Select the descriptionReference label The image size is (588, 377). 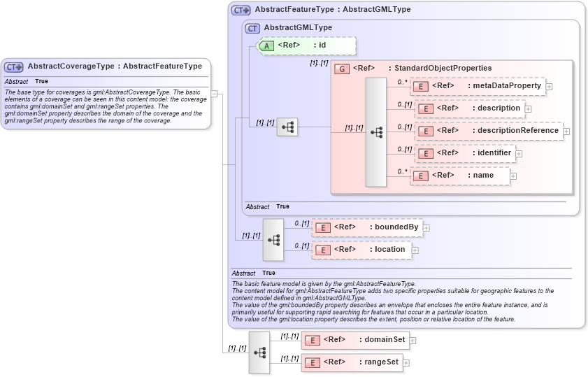tap(515, 131)
